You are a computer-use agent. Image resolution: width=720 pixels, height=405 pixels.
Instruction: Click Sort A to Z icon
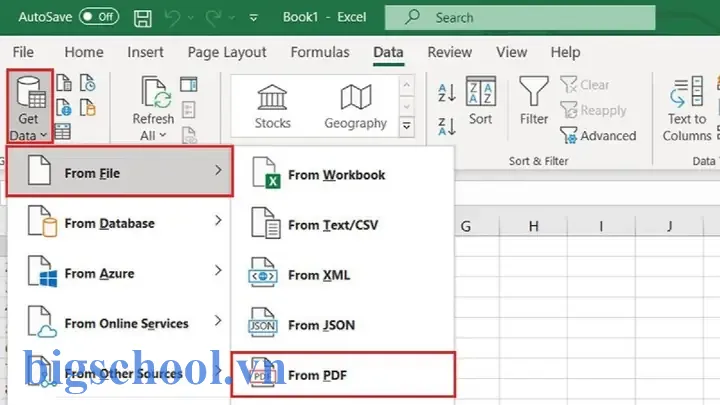447,92
